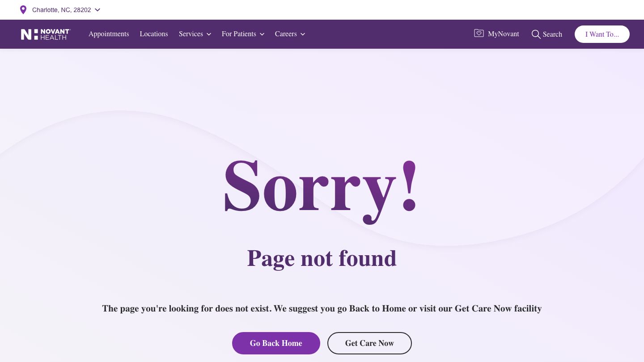Open the MyNovant link text
Screen dimensions: 644x362
click(x=504, y=34)
